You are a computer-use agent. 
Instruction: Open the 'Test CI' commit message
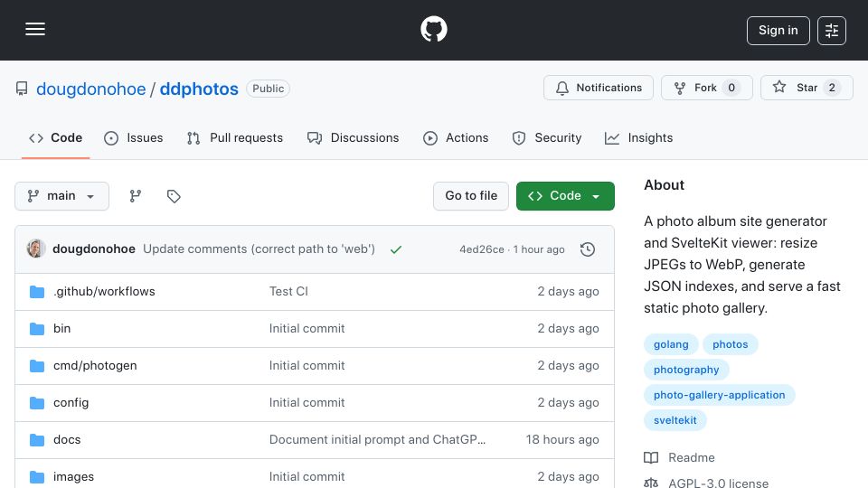[288, 292]
